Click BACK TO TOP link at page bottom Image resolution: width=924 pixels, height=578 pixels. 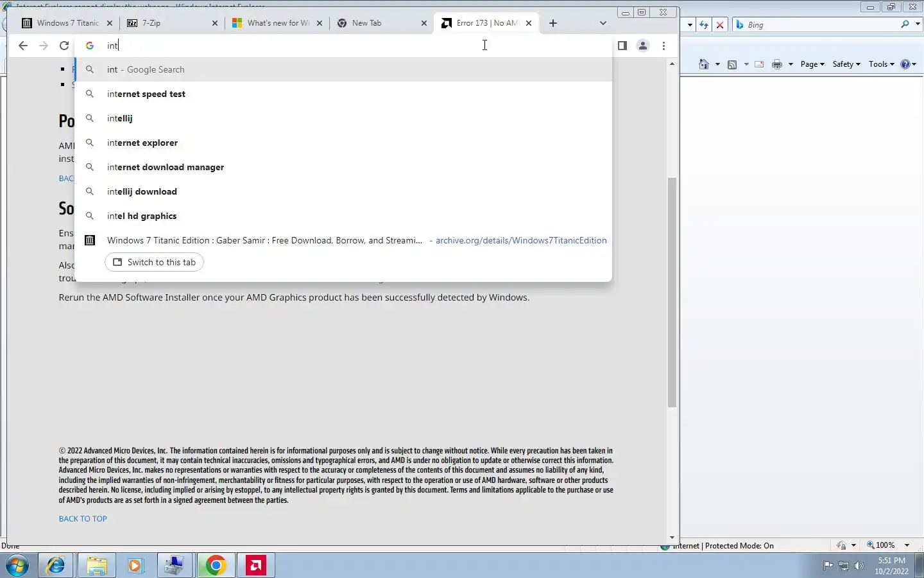[x=83, y=519]
